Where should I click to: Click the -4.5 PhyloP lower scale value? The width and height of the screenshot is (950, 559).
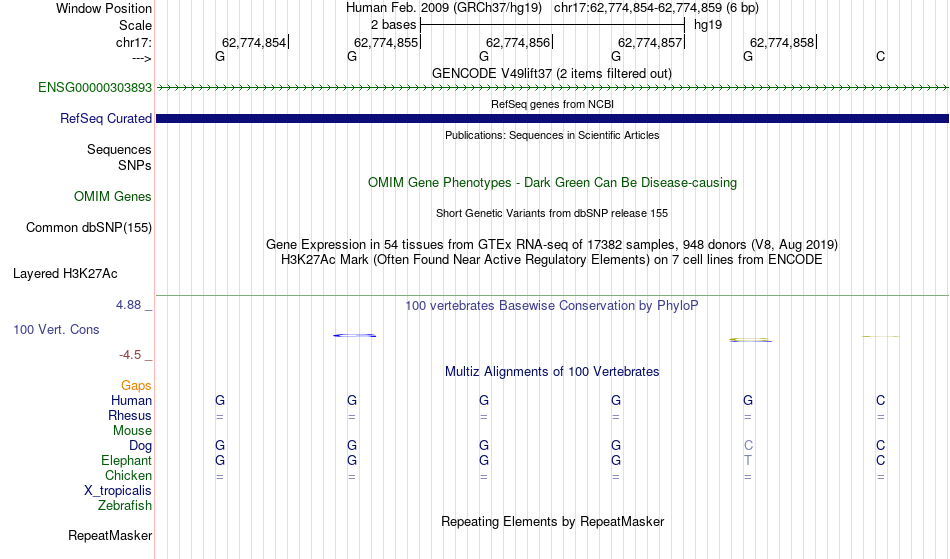pos(130,354)
